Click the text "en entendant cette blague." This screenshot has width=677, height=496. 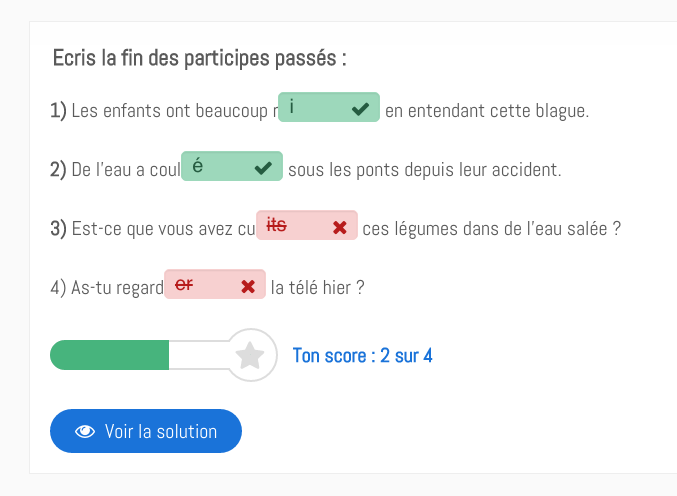(487, 111)
